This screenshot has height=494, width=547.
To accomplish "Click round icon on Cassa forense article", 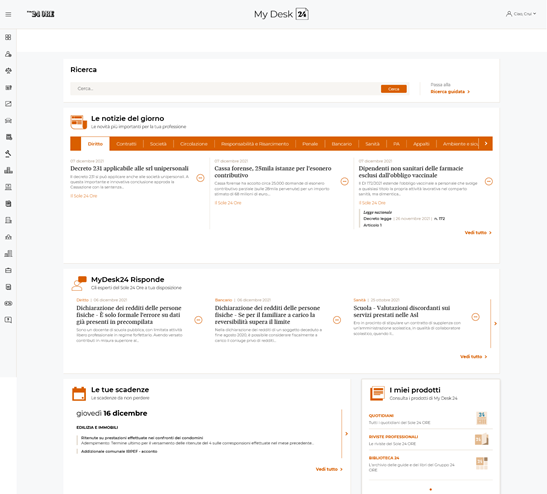I will pos(345,181).
